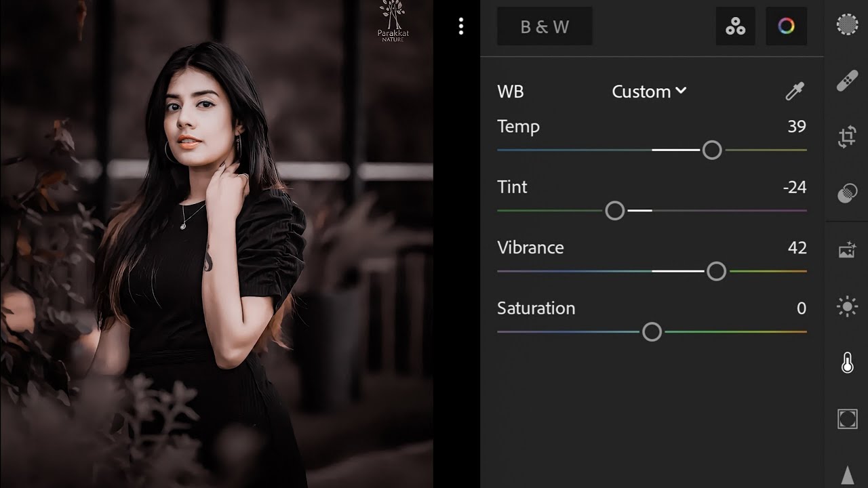Open the Detail triangle icon panel

[847, 475]
